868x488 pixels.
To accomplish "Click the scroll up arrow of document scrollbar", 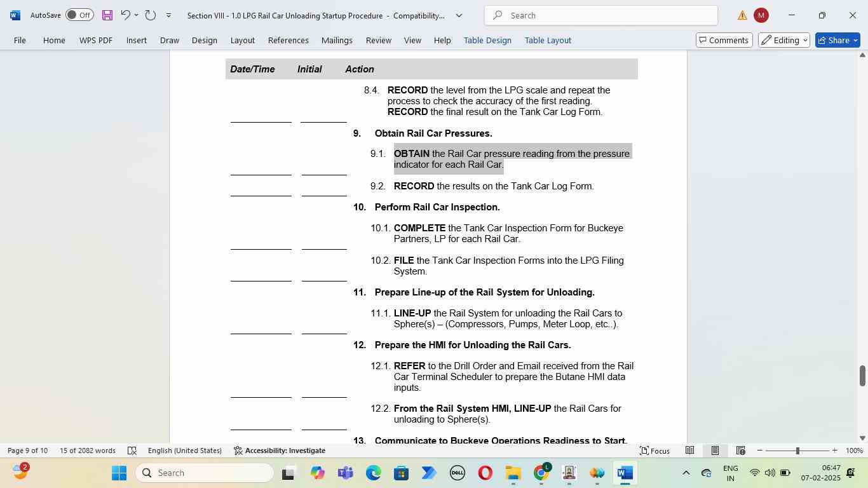I will pyautogui.click(x=862, y=55).
